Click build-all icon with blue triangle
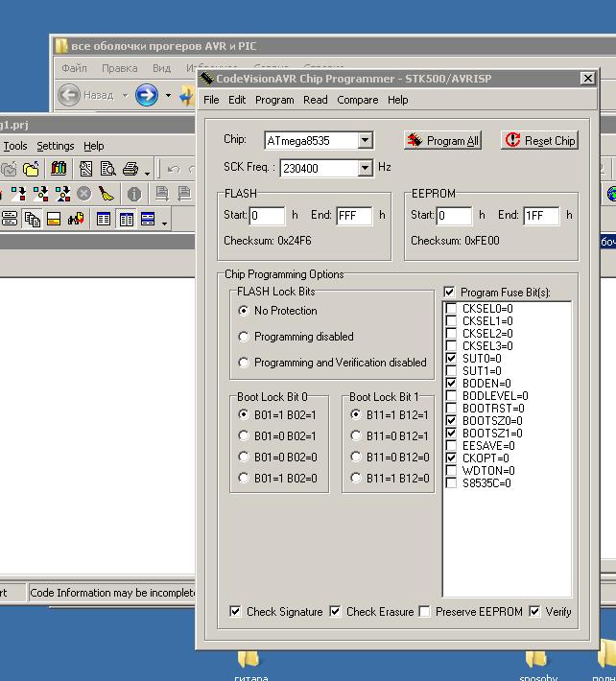This screenshot has width=616, height=681. (62, 194)
